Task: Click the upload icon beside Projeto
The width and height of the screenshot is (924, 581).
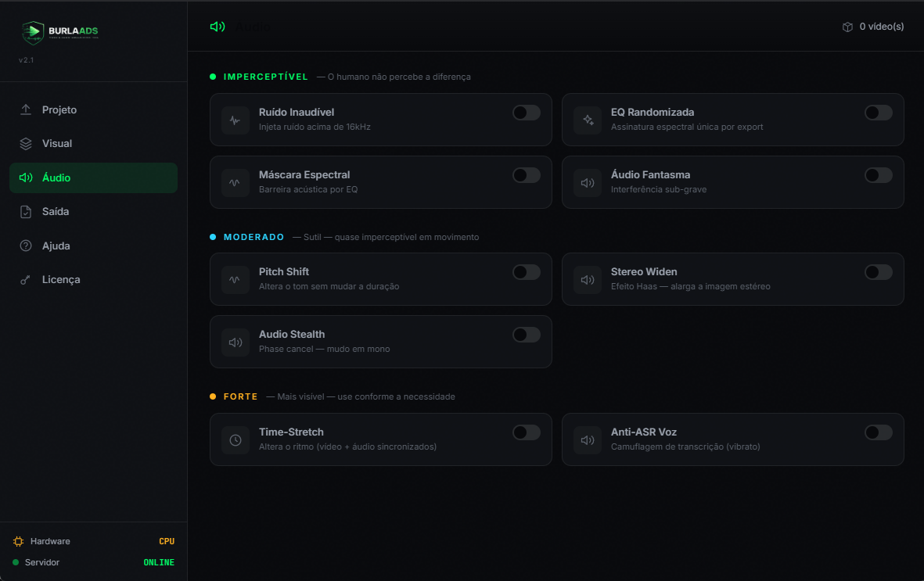Action: 26,109
